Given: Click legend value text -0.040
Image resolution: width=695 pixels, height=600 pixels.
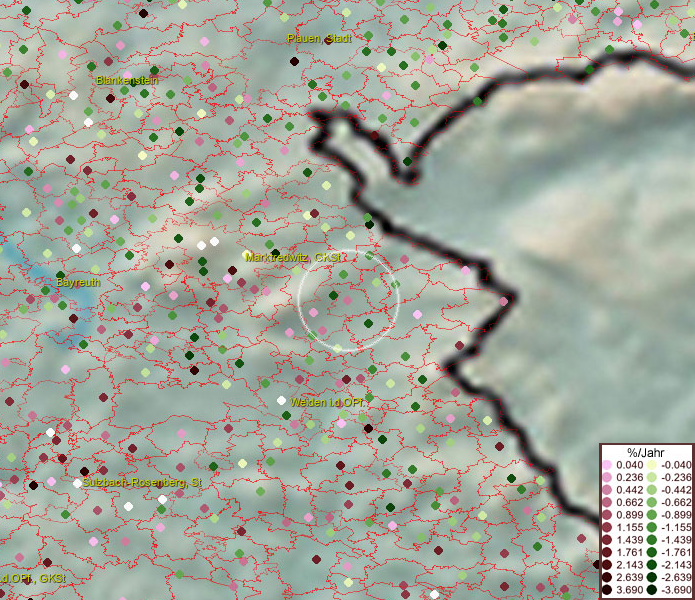Looking at the screenshot, I should [x=676, y=465].
